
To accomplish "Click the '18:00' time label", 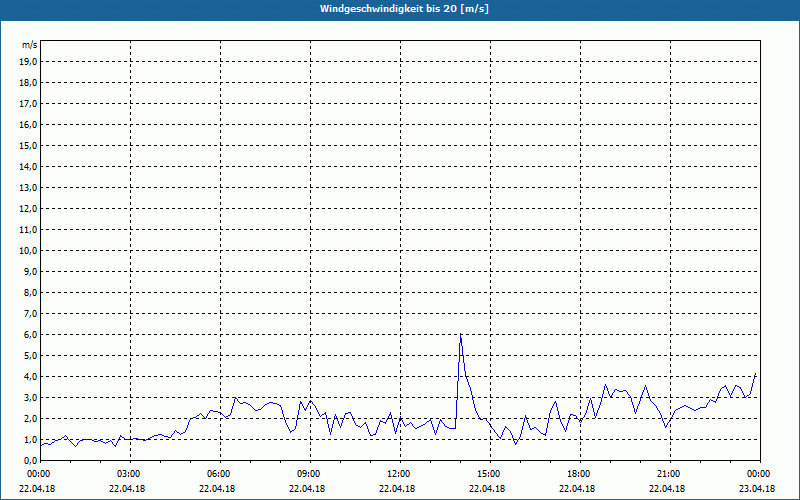I will [x=579, y=474].
